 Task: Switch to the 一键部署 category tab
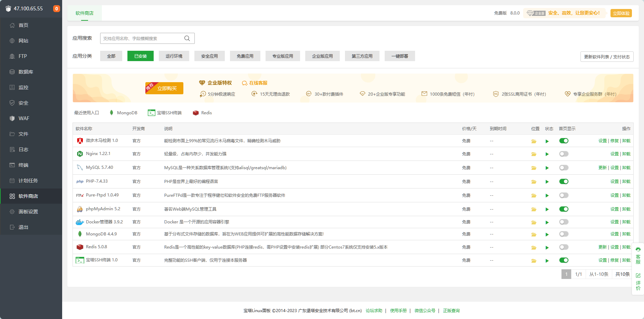pyautogui.click(x=400, y=56)
